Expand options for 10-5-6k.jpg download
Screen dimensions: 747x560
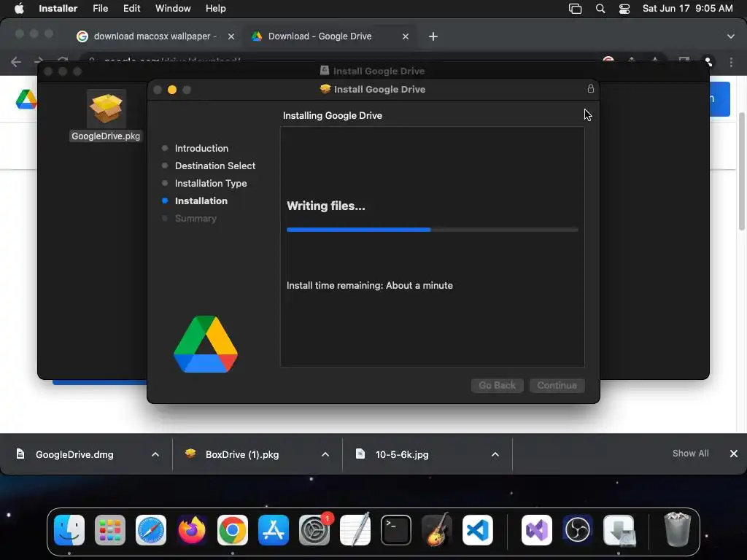coord(495,454)
